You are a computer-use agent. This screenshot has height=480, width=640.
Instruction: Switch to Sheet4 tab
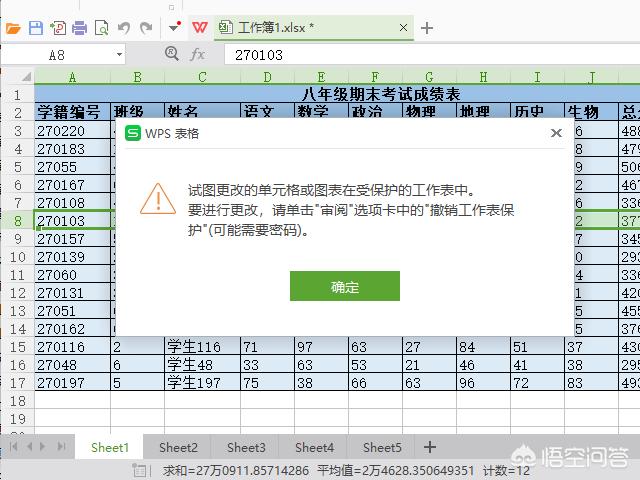pos(314,447)
